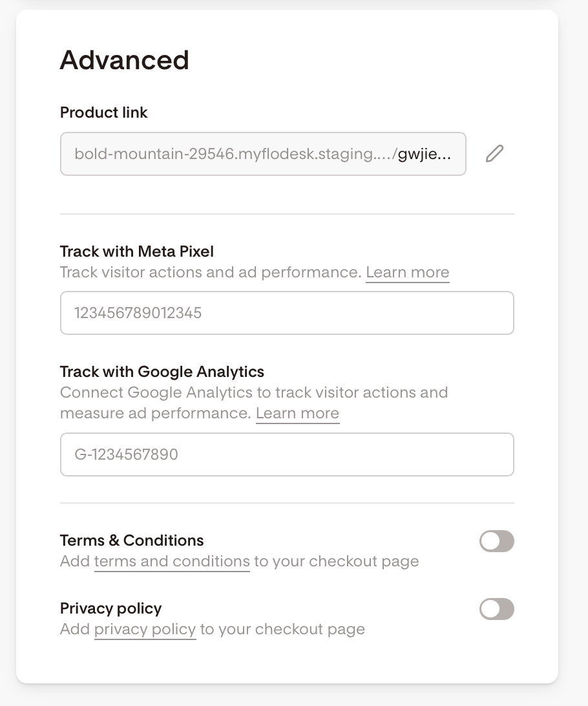Click the Track with Meta Pixel label
This screenshot has height=706, width=588.
point(137,251)
